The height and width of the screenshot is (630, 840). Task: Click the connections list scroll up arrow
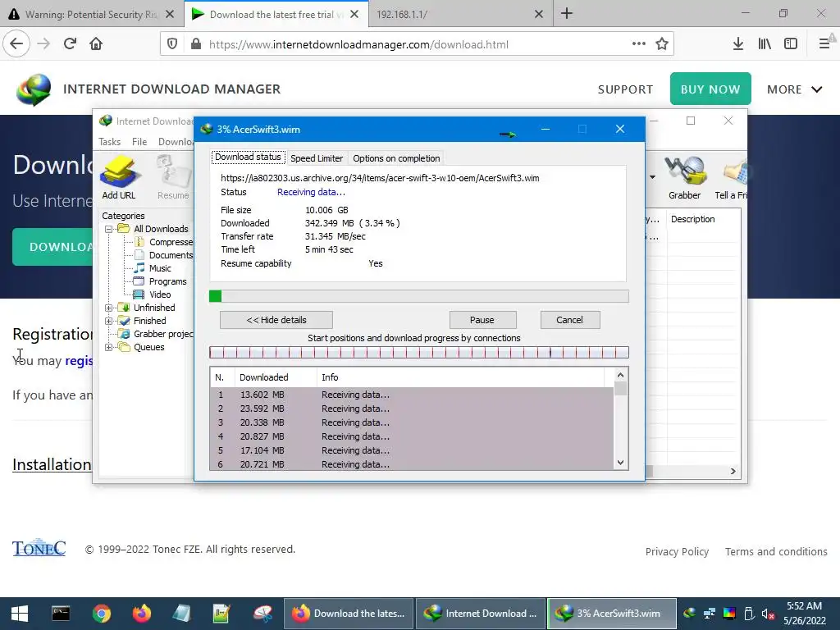click(x=620, y=375)
